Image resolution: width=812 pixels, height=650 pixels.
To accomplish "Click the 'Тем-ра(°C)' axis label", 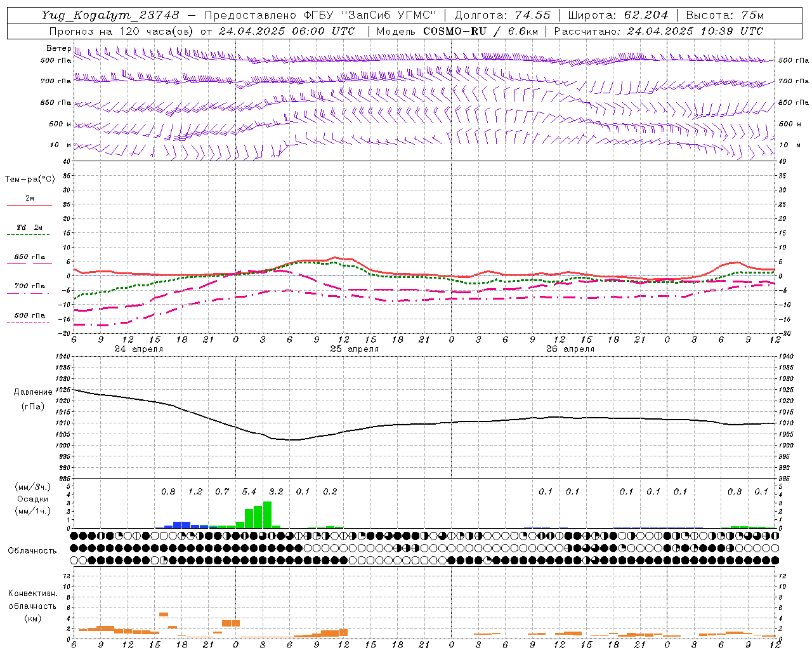I will (x=30, y=180).
